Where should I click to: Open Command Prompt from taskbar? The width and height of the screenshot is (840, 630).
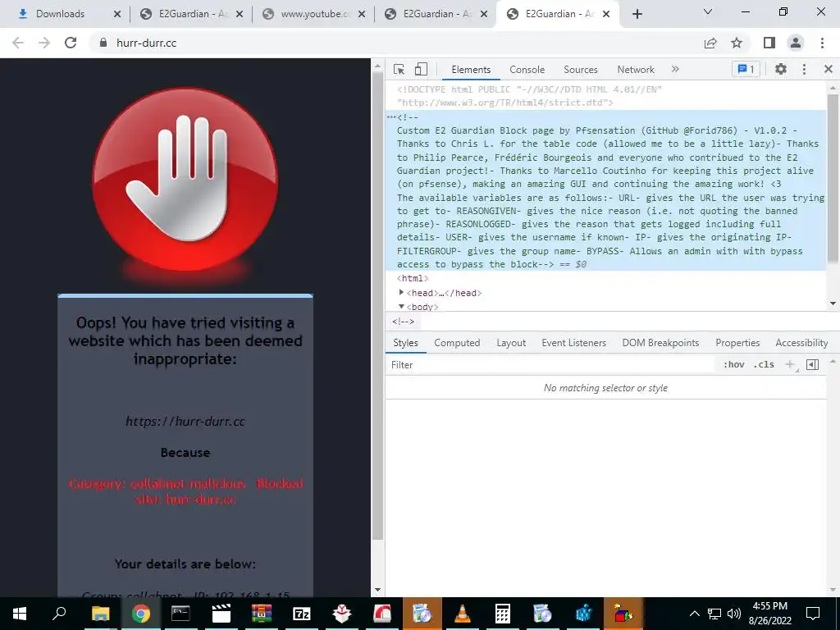click(180, 614)
